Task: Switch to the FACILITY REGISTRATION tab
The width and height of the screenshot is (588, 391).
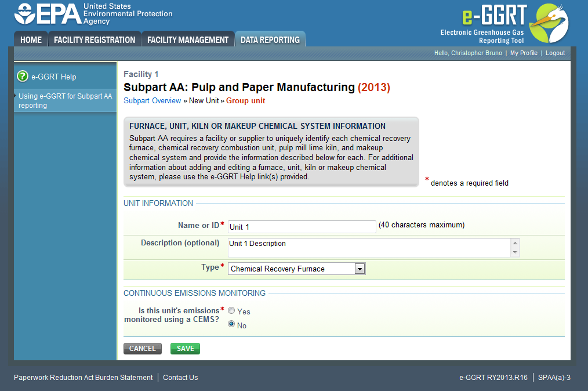Action: point(94,39)
